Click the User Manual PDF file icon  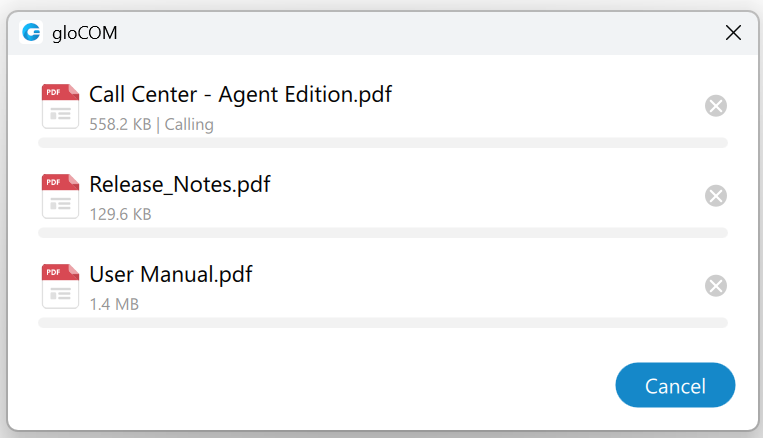(60, 286)
